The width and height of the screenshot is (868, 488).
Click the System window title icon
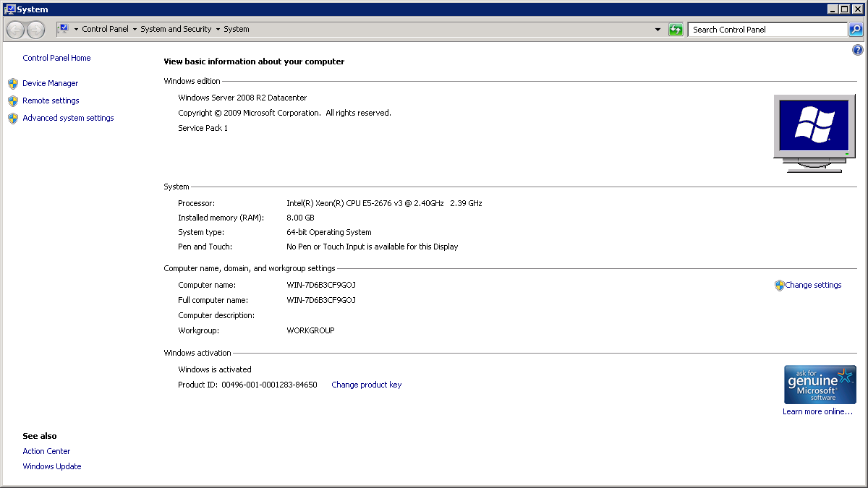[x=9, y=9]
